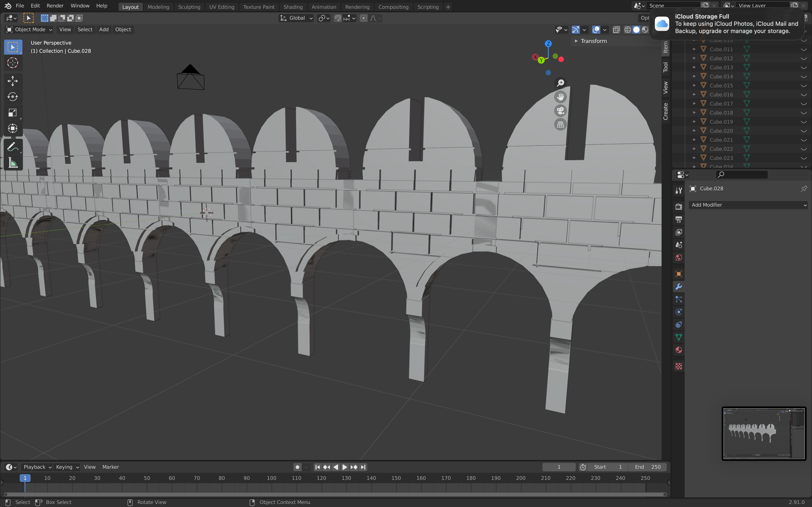Image resolution: width=812 pixels, height=507 pixels.
Task: Open the Material properties tab icon
Action: click(679, 350)
